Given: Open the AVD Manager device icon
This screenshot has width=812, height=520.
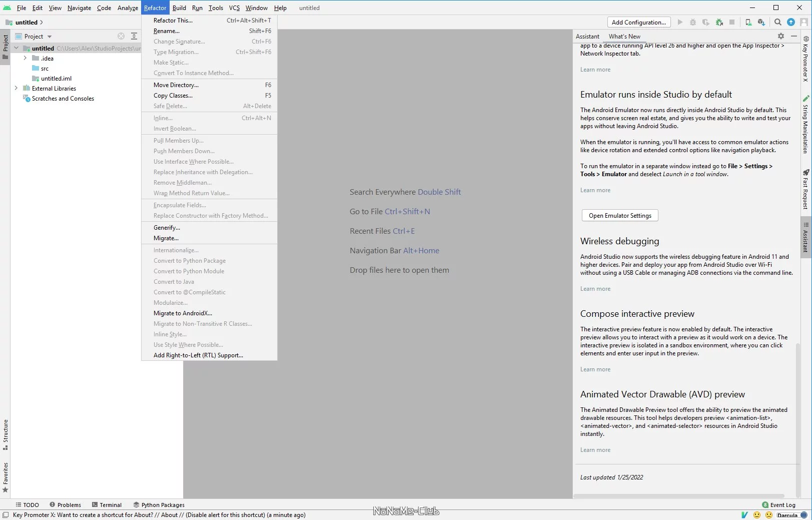Looking at the screenshot, I should [x=748, y=22].
